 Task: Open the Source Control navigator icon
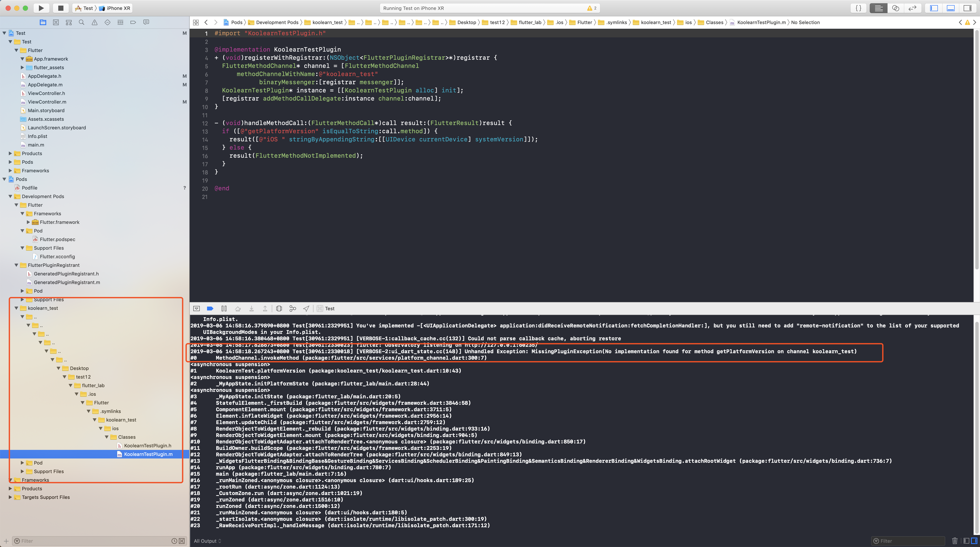click(x=56, y=22)
